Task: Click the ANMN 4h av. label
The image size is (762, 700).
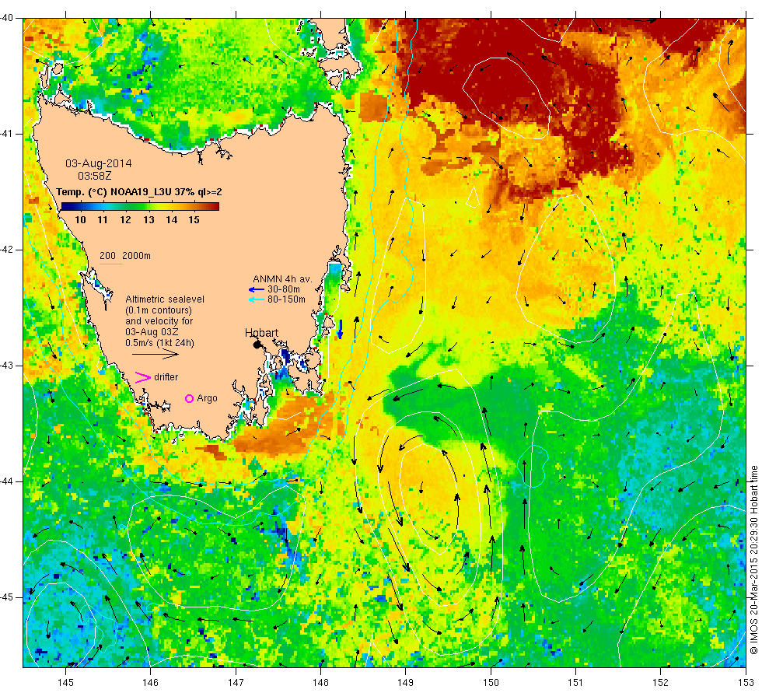Action: (x=282, y=279)
